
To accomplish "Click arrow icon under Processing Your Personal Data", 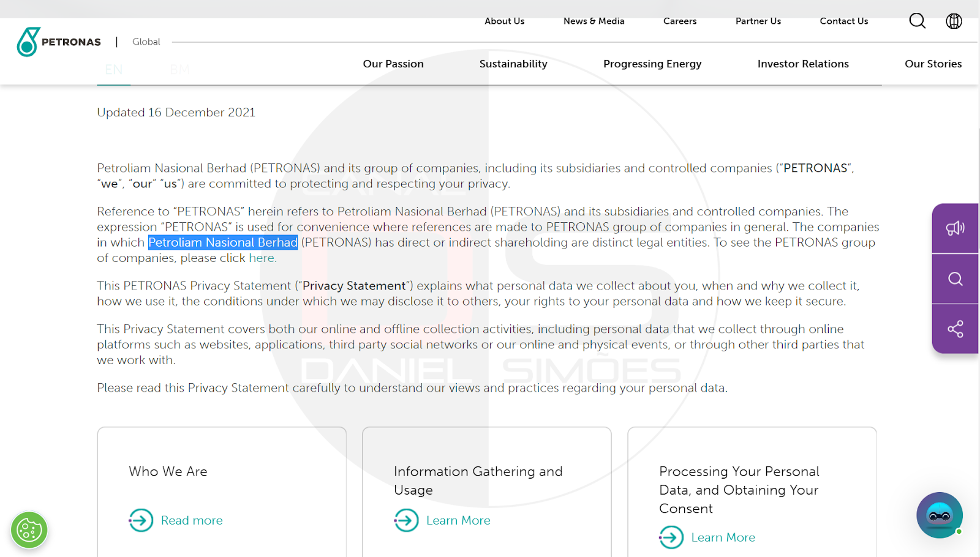I will click(x=671, y=537).
